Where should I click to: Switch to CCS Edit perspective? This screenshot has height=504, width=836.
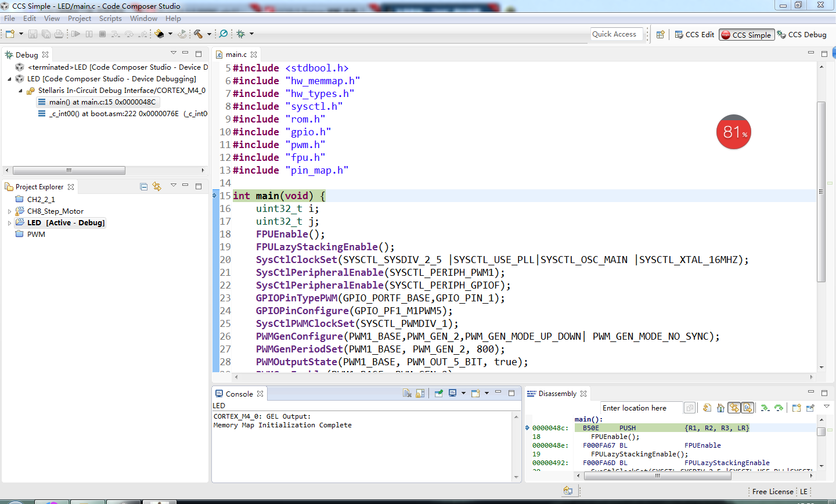(694, 35)
